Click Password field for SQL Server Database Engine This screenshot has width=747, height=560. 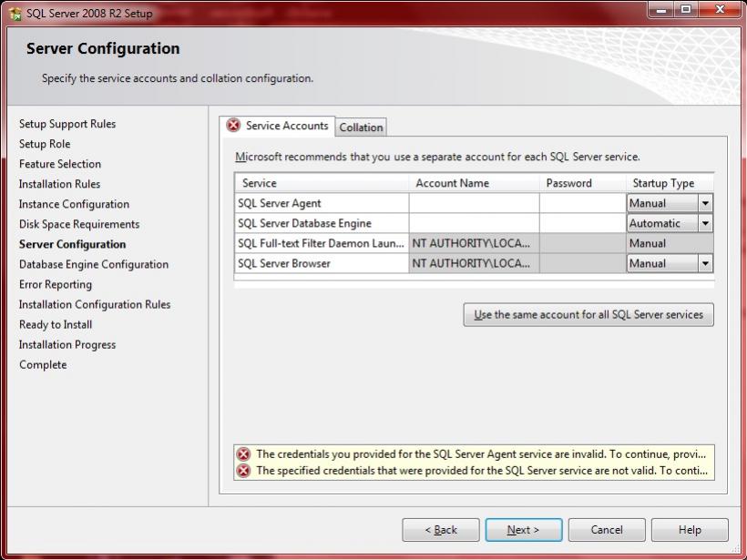(583, 223)
